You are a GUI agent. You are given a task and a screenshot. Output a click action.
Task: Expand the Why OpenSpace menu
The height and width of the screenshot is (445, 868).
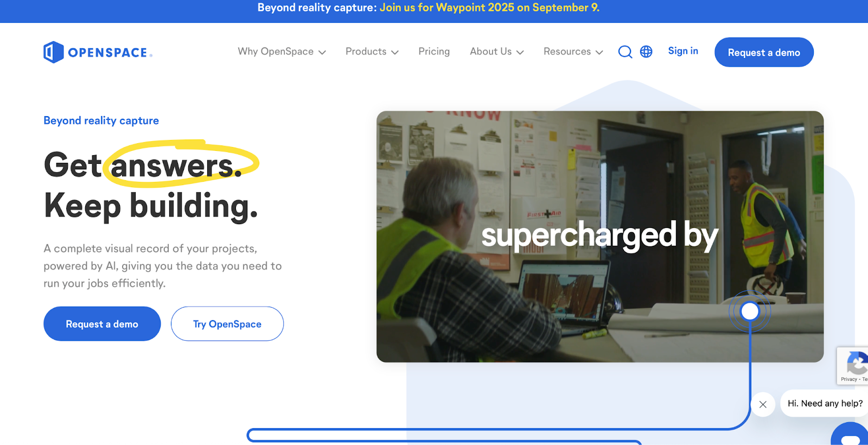[282, 52]
